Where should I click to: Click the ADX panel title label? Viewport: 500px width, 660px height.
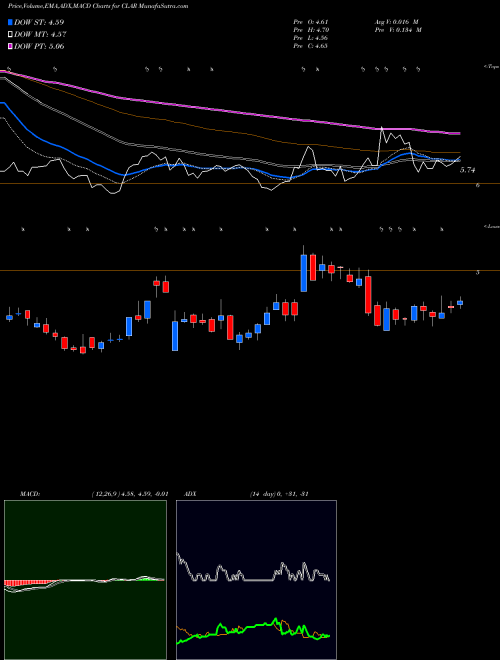pos(190,494)
